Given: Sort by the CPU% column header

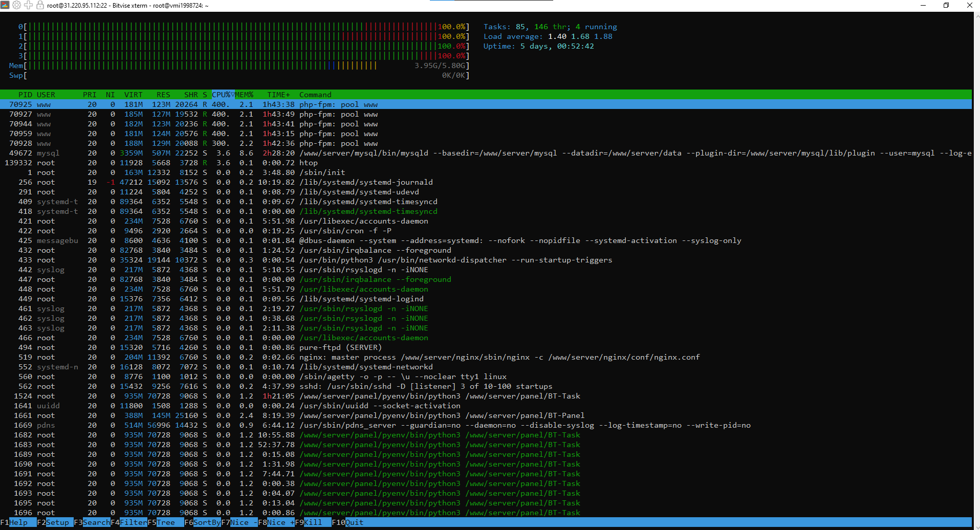Looking at the screenshot, I should 222,95.
